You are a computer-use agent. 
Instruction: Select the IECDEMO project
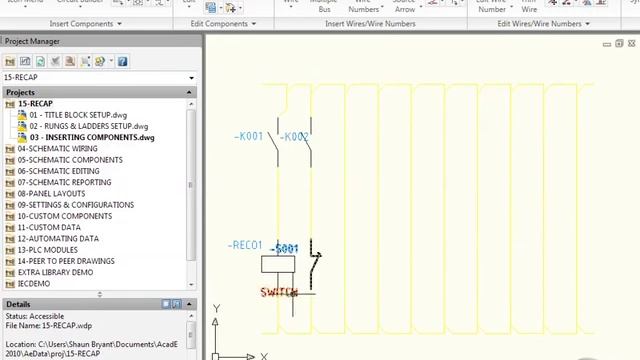pyautogui.click(x=33, y=283)
